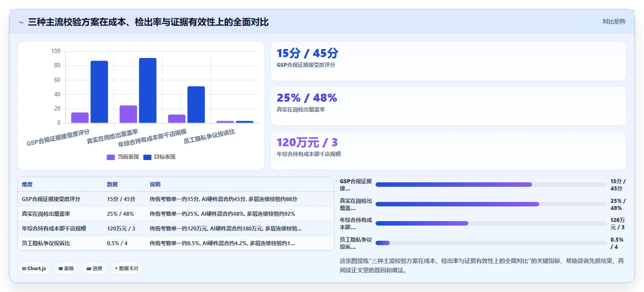This screenshot has width=644, height=292.
Task: Click the summary paragraph starting 这张图提炼
Action: [482, 265]
